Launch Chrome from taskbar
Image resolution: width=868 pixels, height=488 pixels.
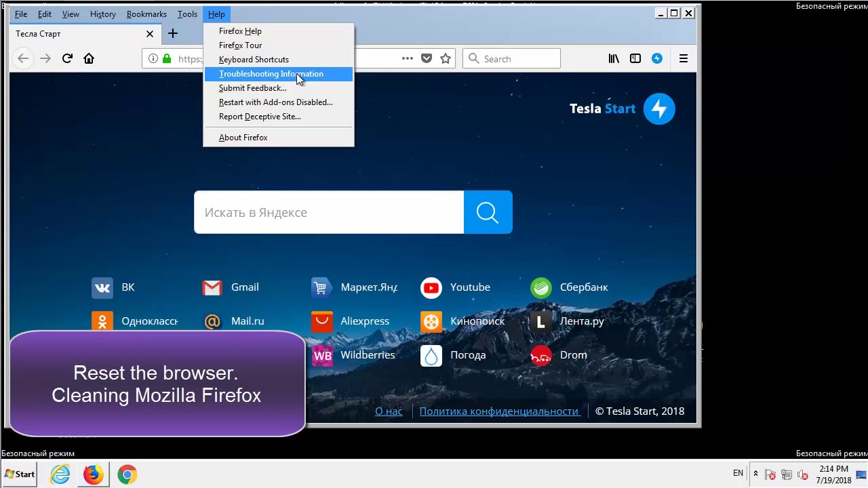pos(127,474)
